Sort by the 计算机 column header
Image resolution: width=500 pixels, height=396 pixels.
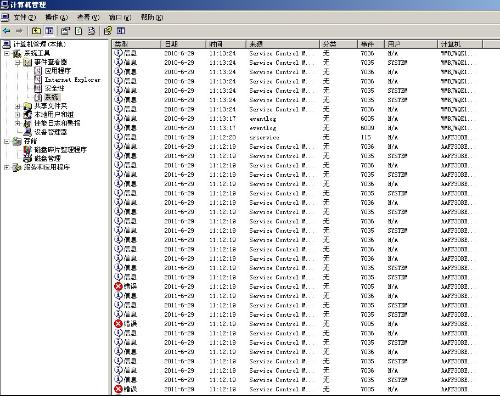460,44
